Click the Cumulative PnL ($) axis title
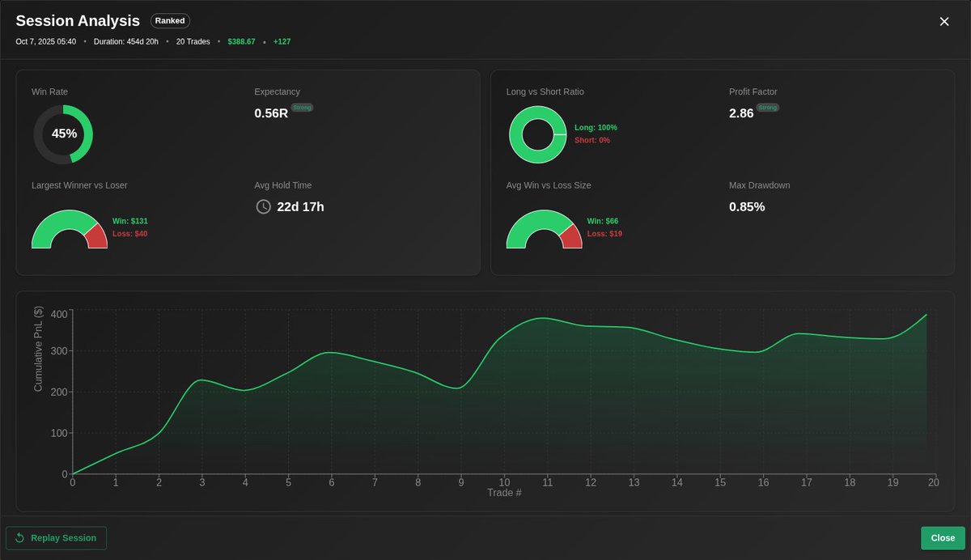Viewport: 971px width, 560px height. coord(38,349)
